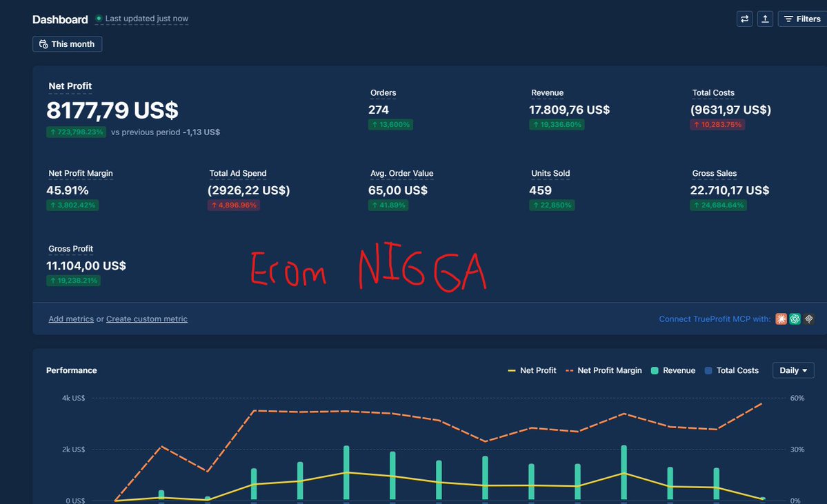
Task: Click the 459 units sold value
Action: pyautogui.click(x=540, y=190)
